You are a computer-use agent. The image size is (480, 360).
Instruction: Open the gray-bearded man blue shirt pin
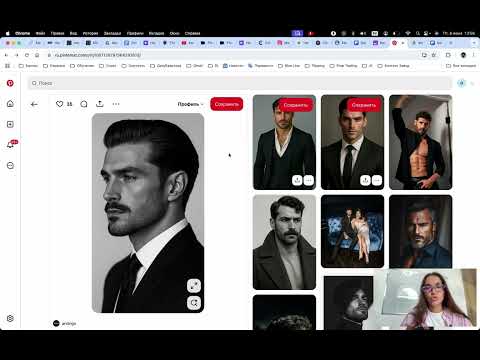[x=421, y=232]
